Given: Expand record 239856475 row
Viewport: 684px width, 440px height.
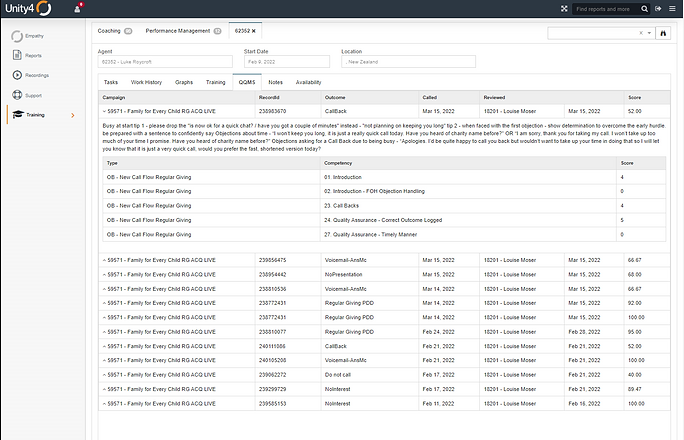Looking at the screenshot, I should coord(104,260).
